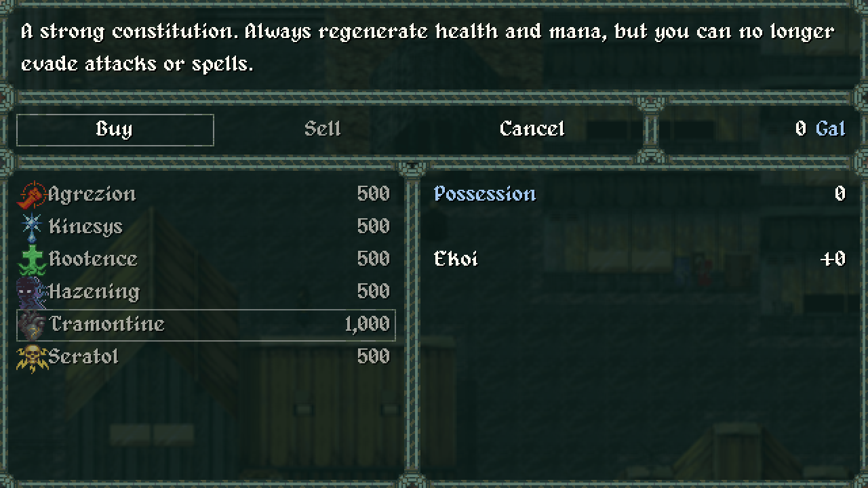The image size is (868, 488).
Task: Select the Agrezion item name
Action: click(x=92, y=195)
